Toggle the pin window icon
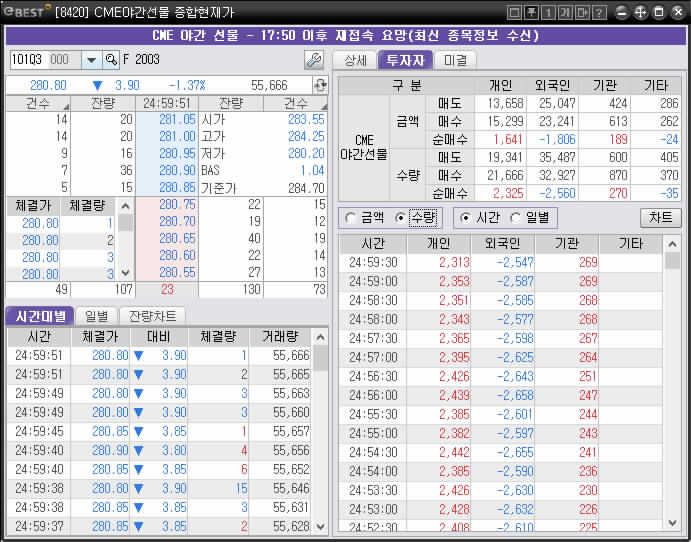Screen dimensions: 691x542 click(x=531, y=12)
